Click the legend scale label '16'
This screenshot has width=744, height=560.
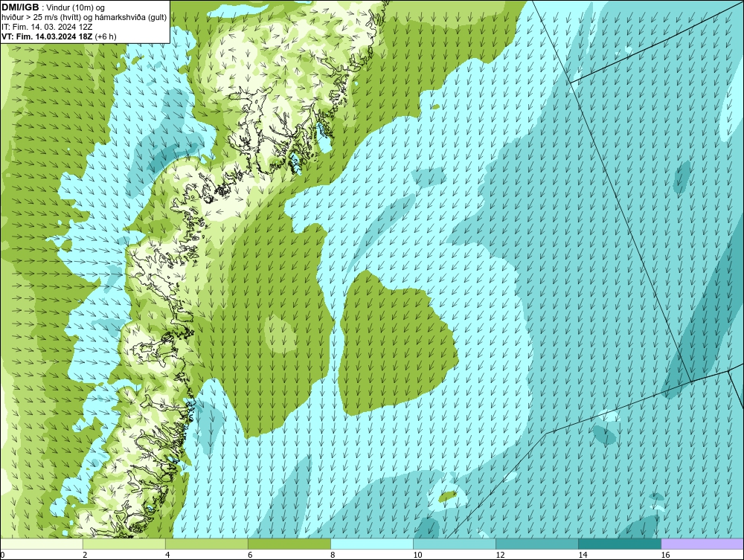[x=665, y=555]
